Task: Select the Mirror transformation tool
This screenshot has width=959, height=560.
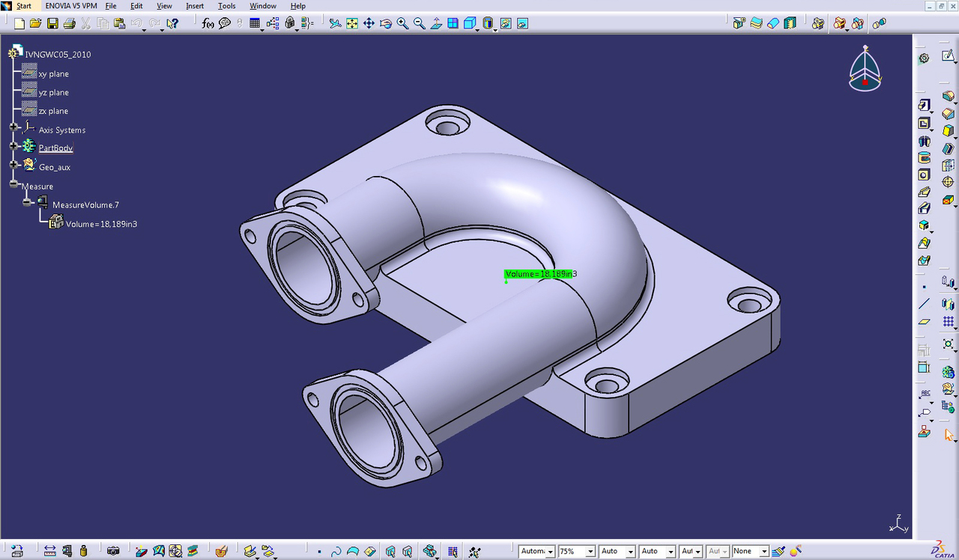Action: [948, 305]
